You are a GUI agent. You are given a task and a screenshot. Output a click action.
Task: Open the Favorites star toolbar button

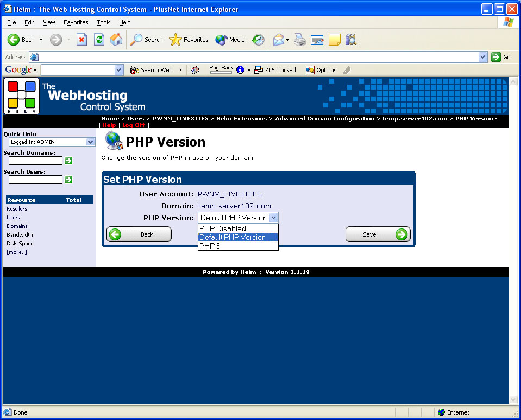click(x=189, y=40)
